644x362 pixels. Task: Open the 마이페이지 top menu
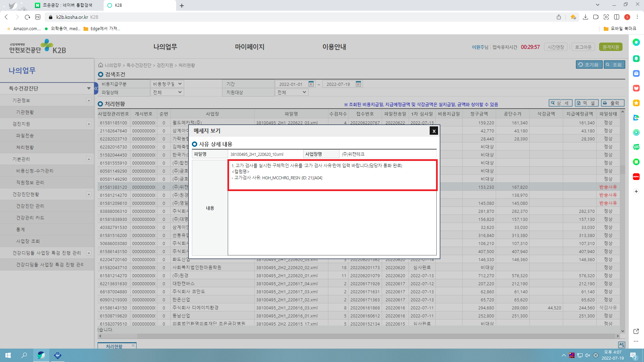point(250,47)
